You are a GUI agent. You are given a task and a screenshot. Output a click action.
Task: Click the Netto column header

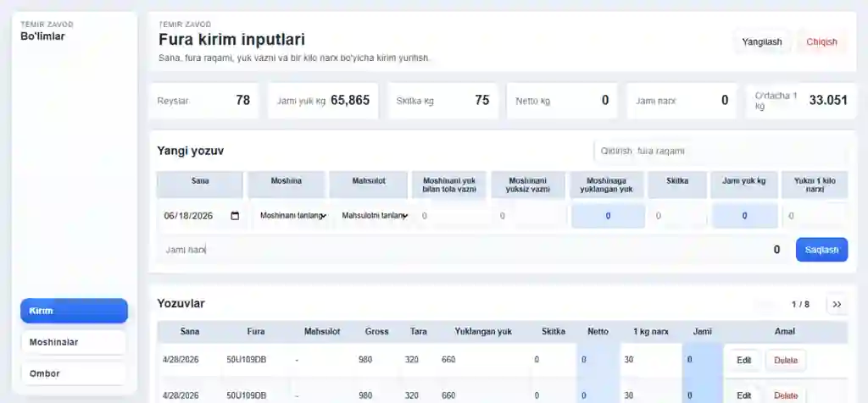click(598, 332)
